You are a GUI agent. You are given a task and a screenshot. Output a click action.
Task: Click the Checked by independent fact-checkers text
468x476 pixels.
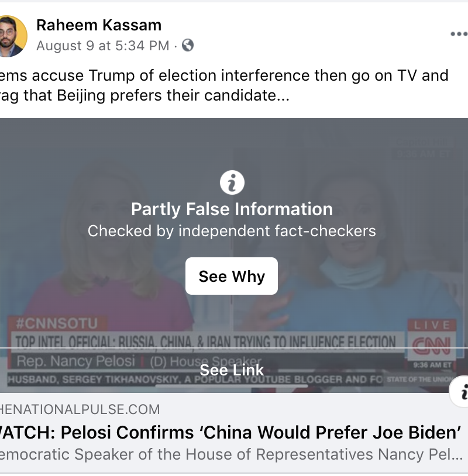(x=232, y=231)
